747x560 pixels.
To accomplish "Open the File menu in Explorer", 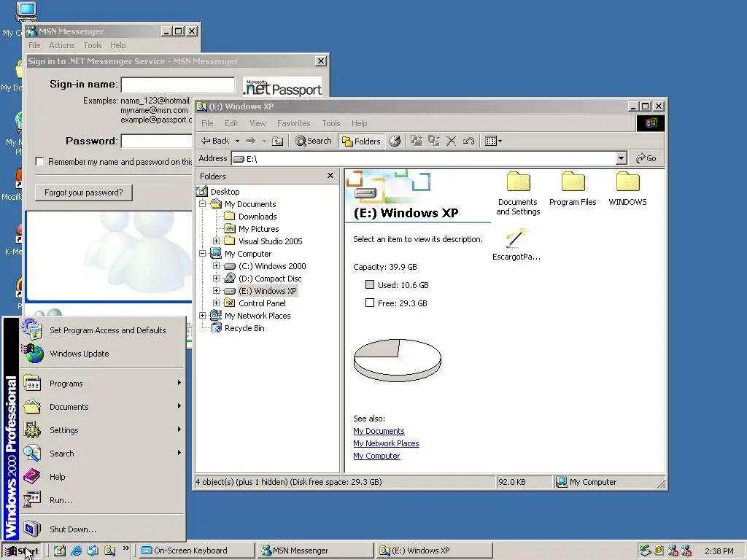I will coord(207,123).
